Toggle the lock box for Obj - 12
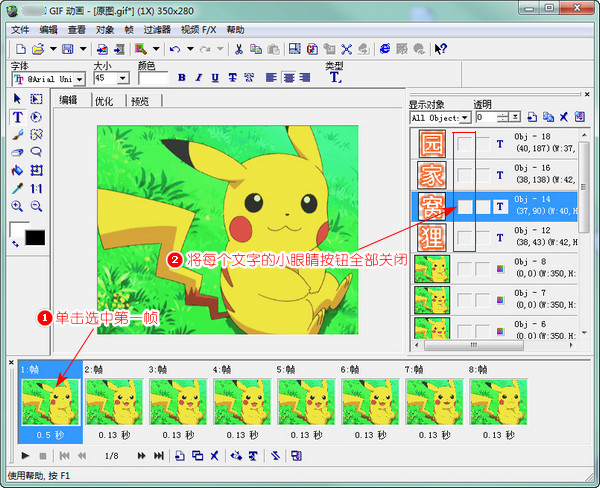600x488 pixels. point(483,238)
